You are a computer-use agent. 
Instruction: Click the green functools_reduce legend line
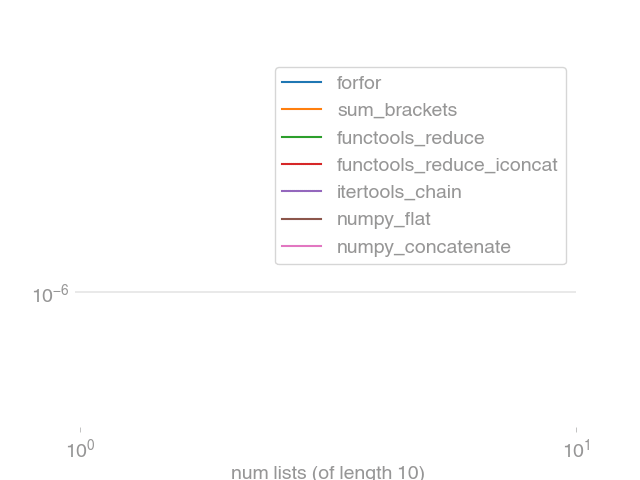(x=302, y=137)
